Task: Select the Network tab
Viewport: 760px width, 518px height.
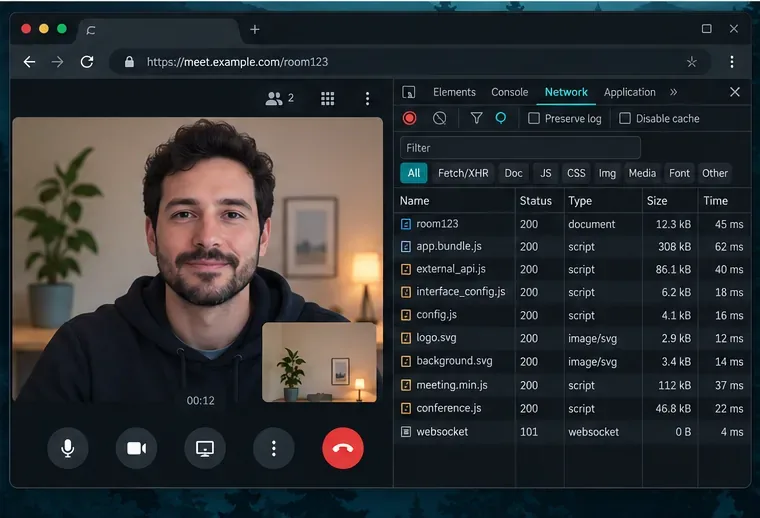Action: pos(566,92)
